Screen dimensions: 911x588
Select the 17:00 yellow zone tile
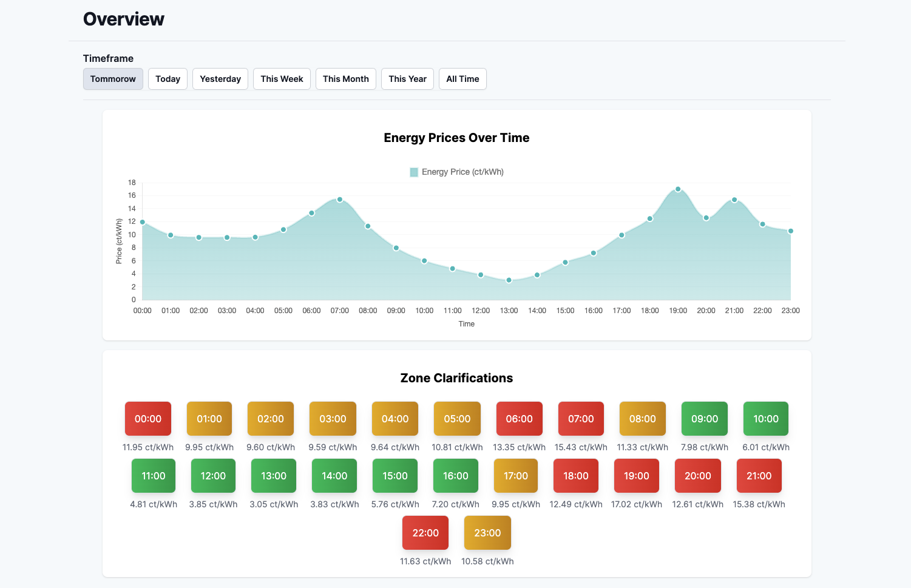(x=516, y=476)
